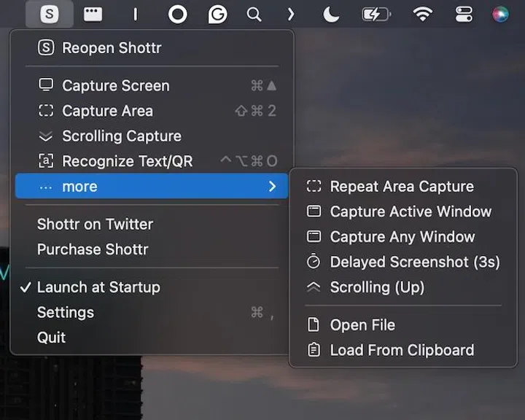The width and height of the screenshot is (525, 420).
Task: Click the vertical bar icon in menu bar
Action: [135, 15]
